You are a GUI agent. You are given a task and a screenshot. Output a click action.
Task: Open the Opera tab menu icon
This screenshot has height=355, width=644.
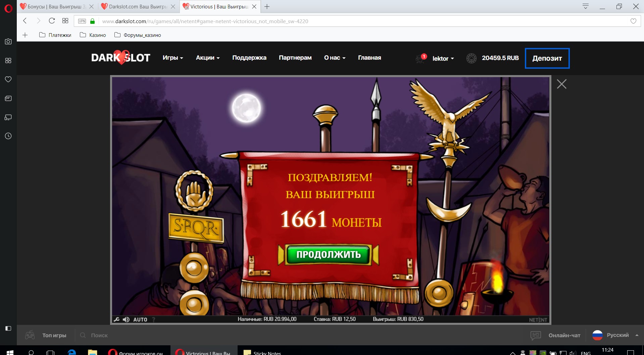586,6
